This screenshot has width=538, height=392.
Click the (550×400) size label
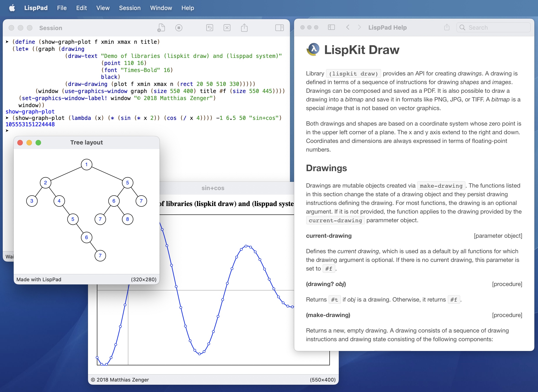coord(323,380)
